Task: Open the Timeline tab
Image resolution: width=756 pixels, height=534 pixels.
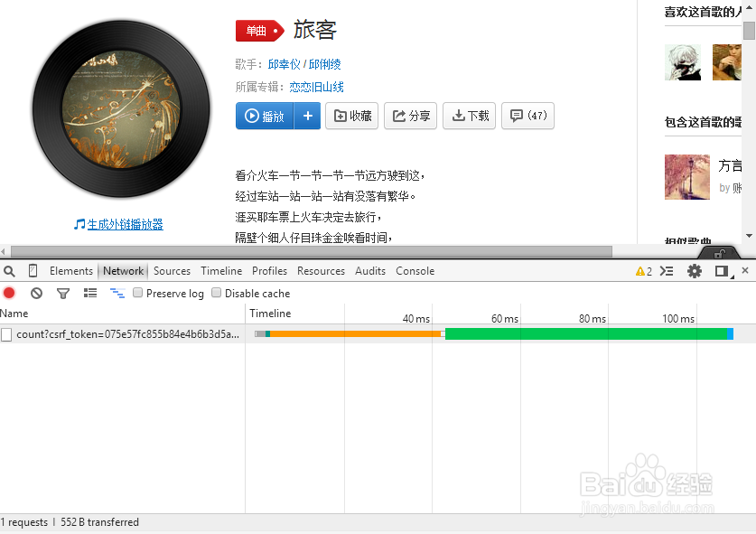Action: [221, 271]
